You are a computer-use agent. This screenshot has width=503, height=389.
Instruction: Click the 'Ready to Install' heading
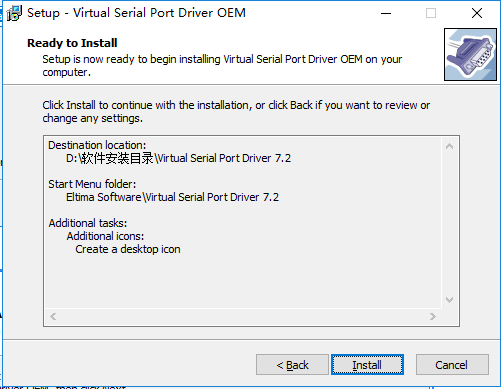(x=72, y=43)
